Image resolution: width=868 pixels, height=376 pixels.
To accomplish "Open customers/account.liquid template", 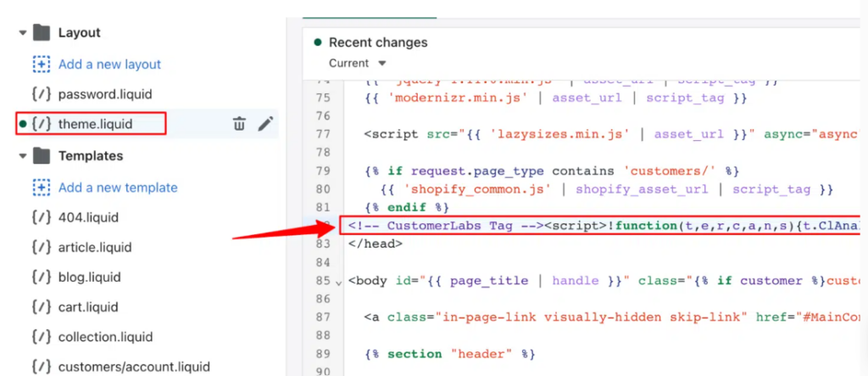I will [x=134, y=367].
